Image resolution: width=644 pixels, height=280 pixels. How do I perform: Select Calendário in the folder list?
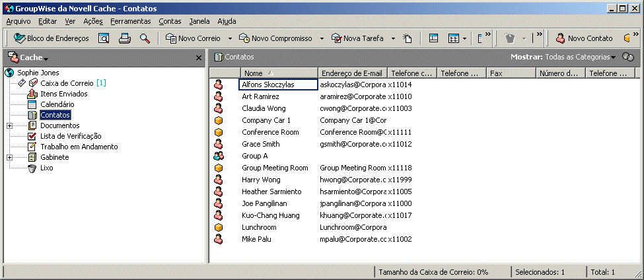coord(57,104)
